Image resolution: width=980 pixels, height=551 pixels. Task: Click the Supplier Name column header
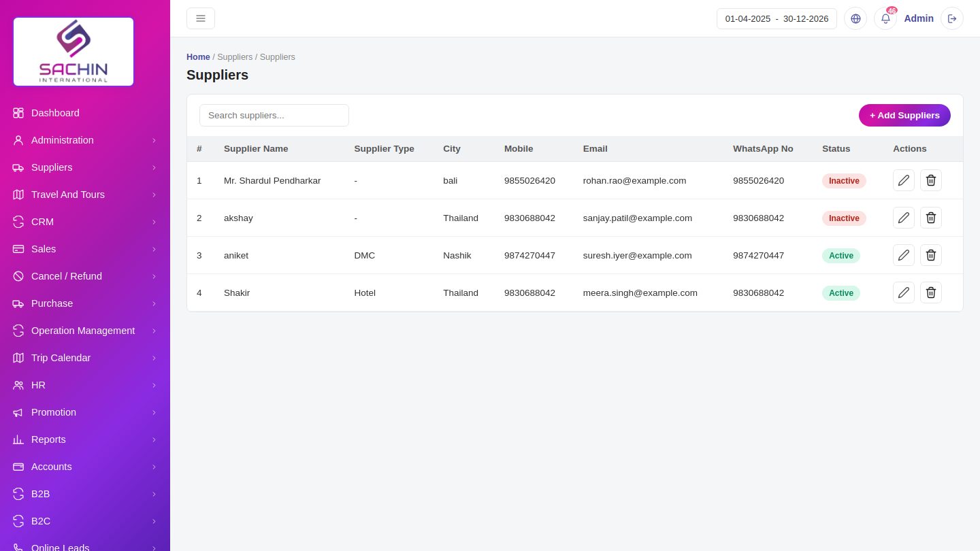coord(256,148)
